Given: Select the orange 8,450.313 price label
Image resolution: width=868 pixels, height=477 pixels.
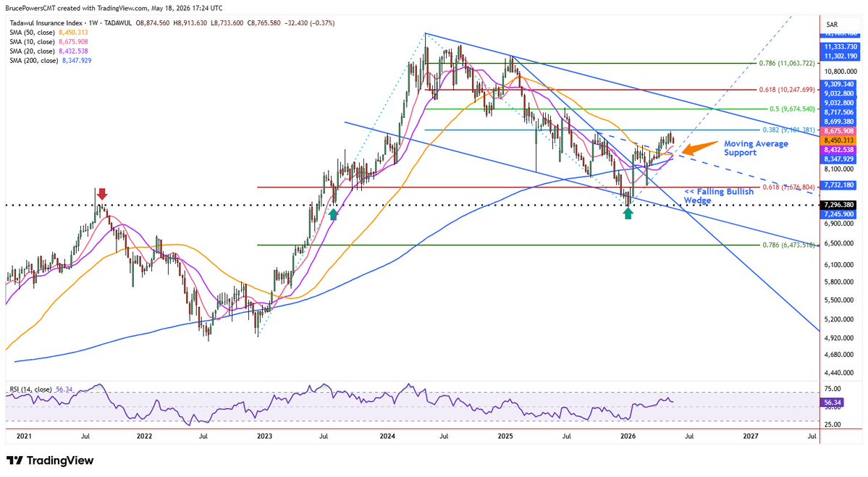Looking at the screenshot, I should point(840,140).
